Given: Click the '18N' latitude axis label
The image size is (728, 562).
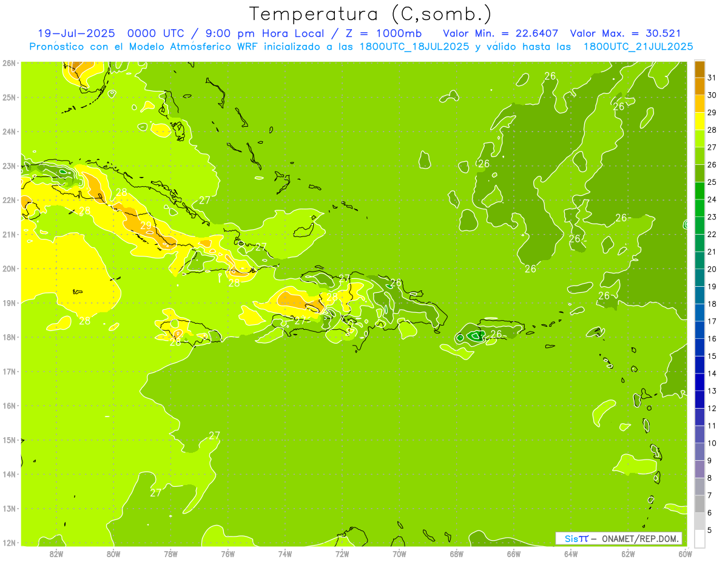Looking at the screenshot, I should 9,337.
